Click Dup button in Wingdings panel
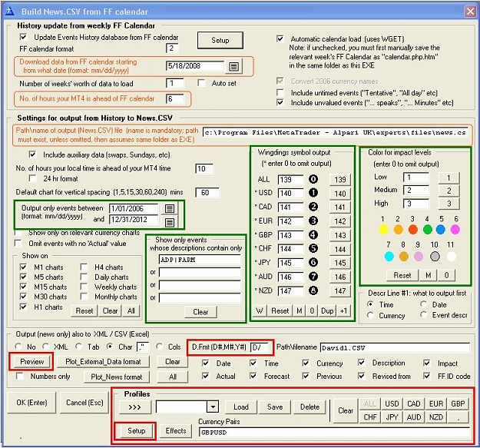Image resolution: width=480 pixels, height=448 pixels. (327, 310)
